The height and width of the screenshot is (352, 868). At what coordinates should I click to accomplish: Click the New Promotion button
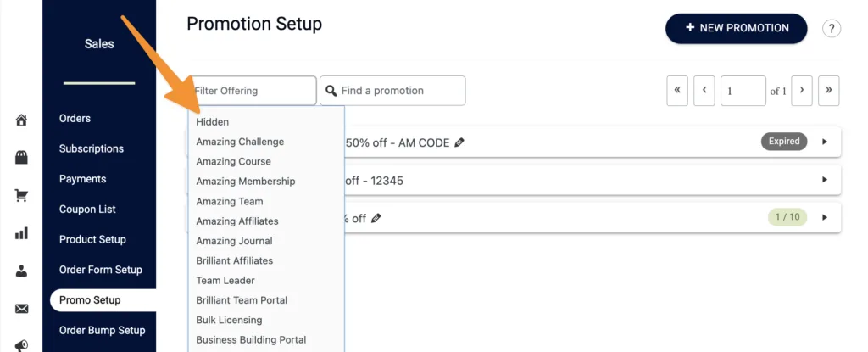[736, 28]
